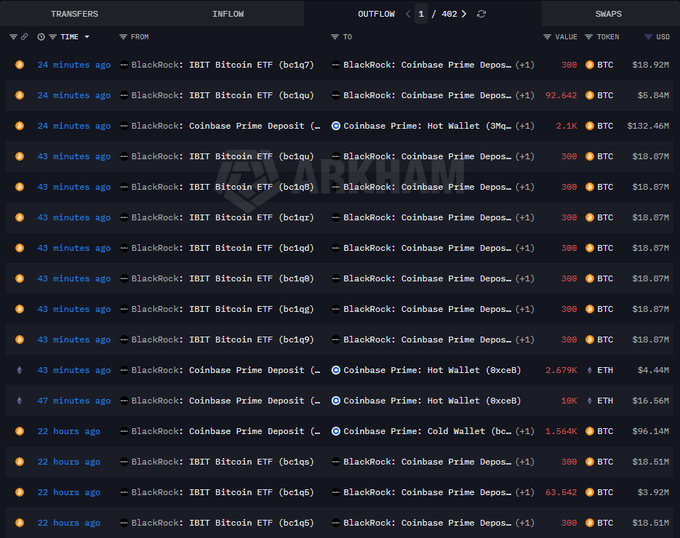The height and width of the screenshot is (538, 680).
Task: Go to previous page arrow
Action: (408, 14)
